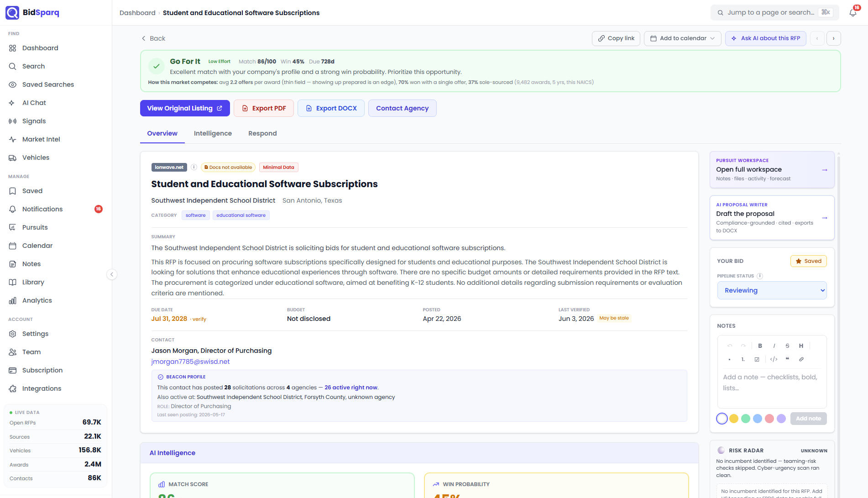Insert numbered list in notes editor
The width and height of the screenshot is (868, 498).
tap(743, 359)
